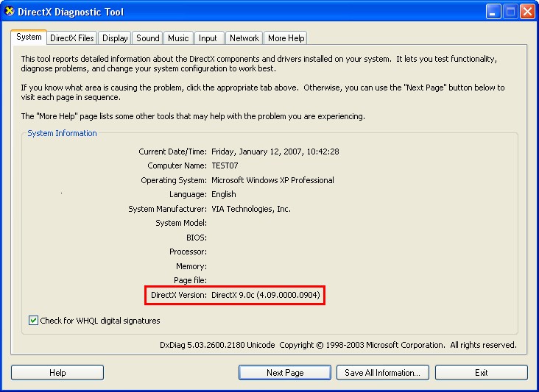
Task: Open the More Help tab
Action: pos(286,38)
